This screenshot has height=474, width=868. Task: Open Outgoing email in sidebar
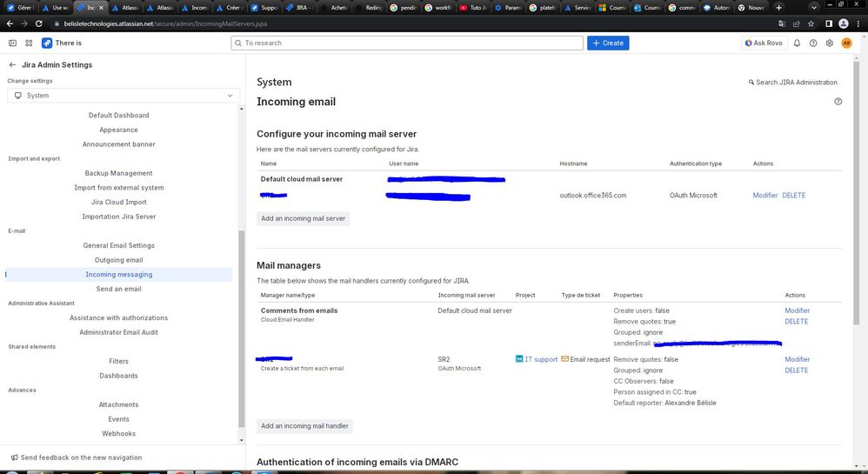pyautogui.click(x=118, y=260)
